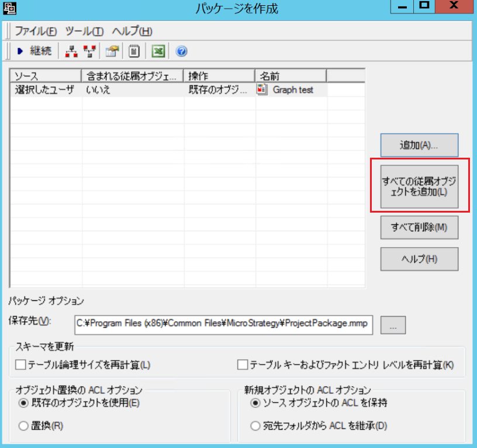This screenshot has width=477, height=448.
Task: Open the package folder toolbar icon
Action: point(112,51)
